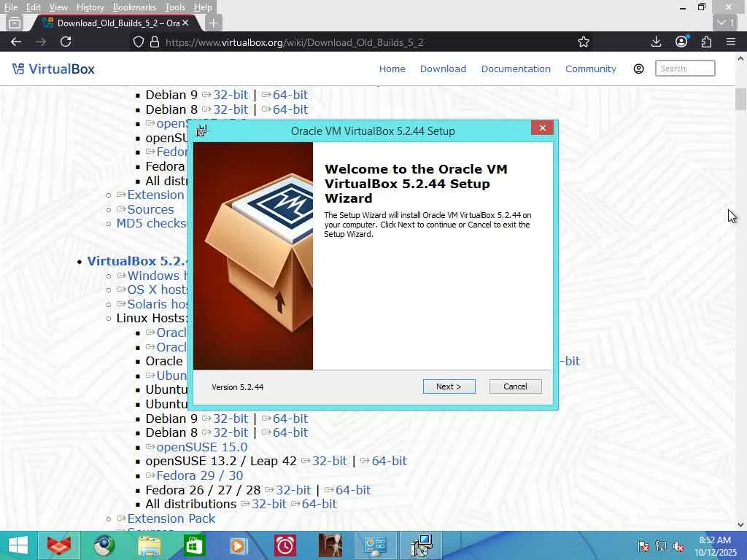Open the control panel taskbar icon

pyautogui.click(x=376, y=545)
